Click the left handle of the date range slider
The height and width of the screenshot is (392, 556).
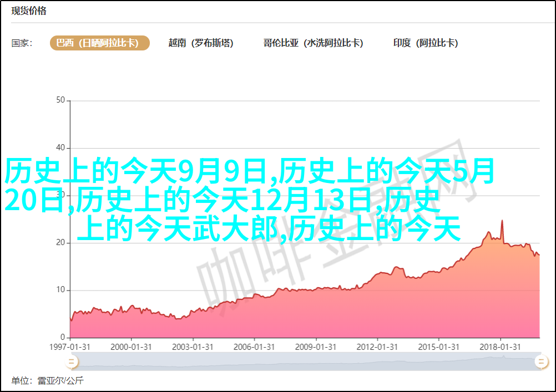tap(71, 362)
